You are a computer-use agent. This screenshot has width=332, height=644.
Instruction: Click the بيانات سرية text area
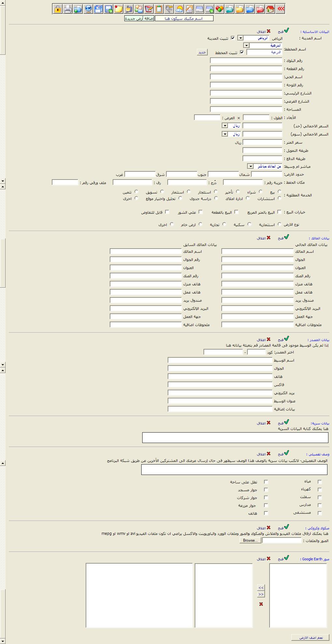(x=235, y=437)
